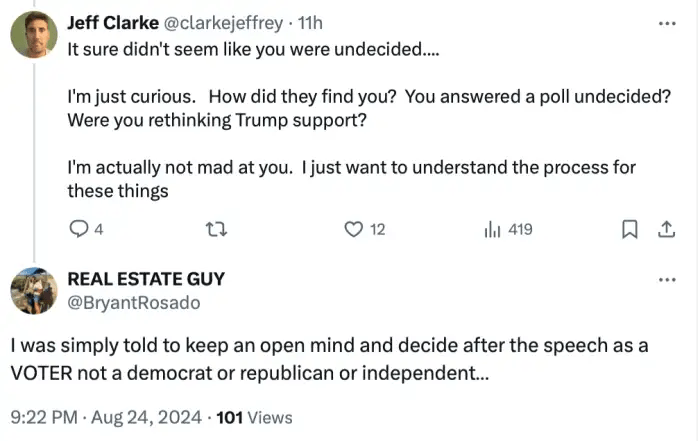
Task: Bookmark Jeff Clarke's tweet
Action: point(630,230)
